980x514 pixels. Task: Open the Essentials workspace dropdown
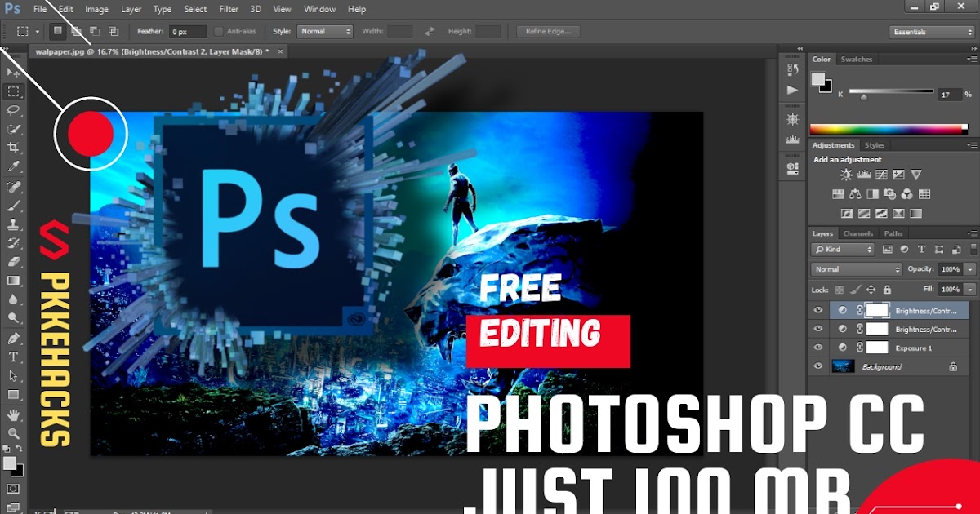click(932, 32)
